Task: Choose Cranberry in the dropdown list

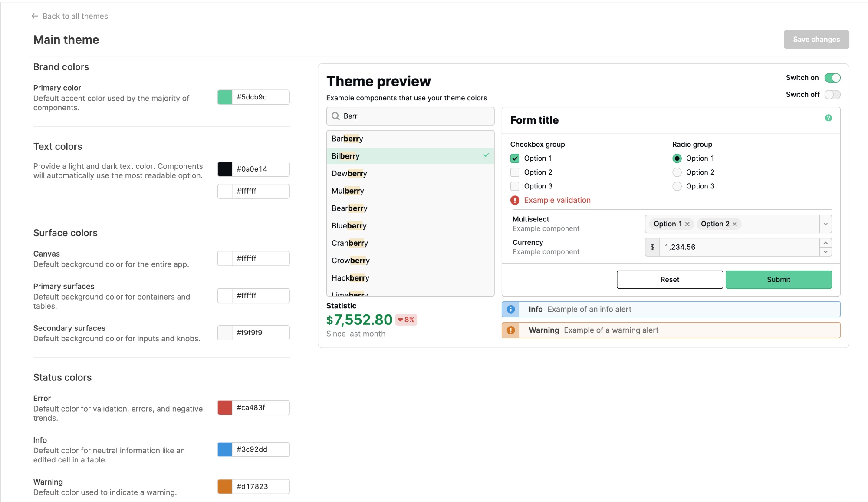Action: click(x=350, y=243)
